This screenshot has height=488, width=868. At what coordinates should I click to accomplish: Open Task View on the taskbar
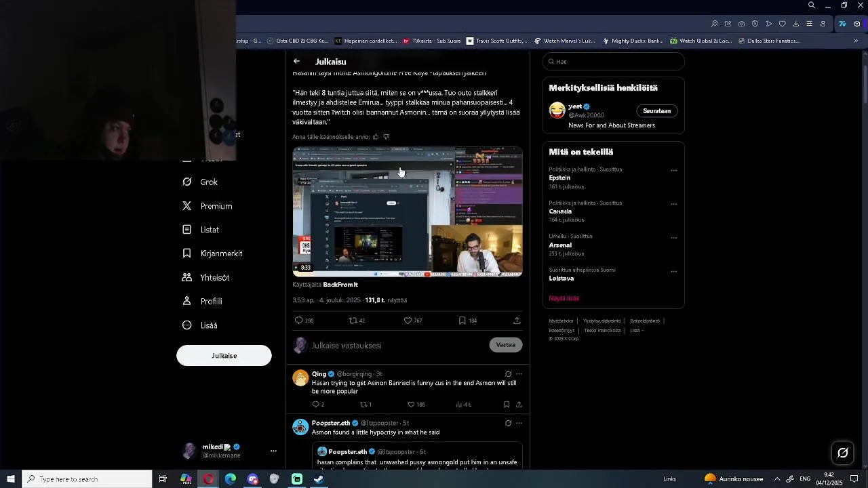click(x=163, y=479)
